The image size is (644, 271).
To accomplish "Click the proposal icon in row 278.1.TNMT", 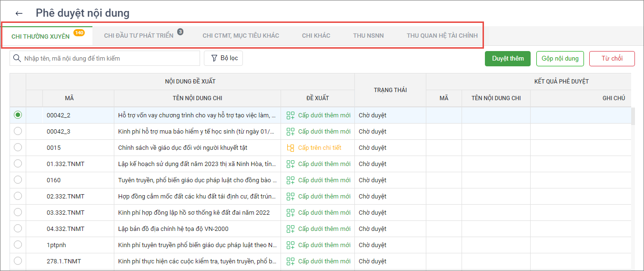I will (291, 261).
